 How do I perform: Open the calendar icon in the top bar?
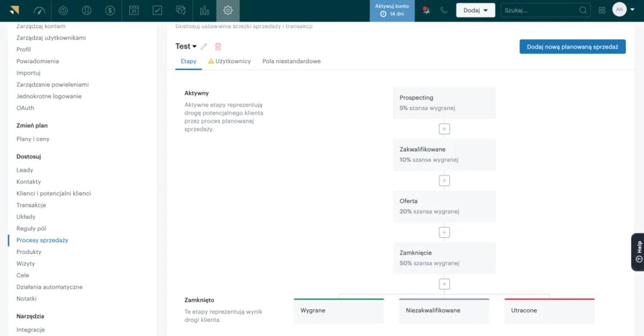pyautogui.click(x=134, y=10)
